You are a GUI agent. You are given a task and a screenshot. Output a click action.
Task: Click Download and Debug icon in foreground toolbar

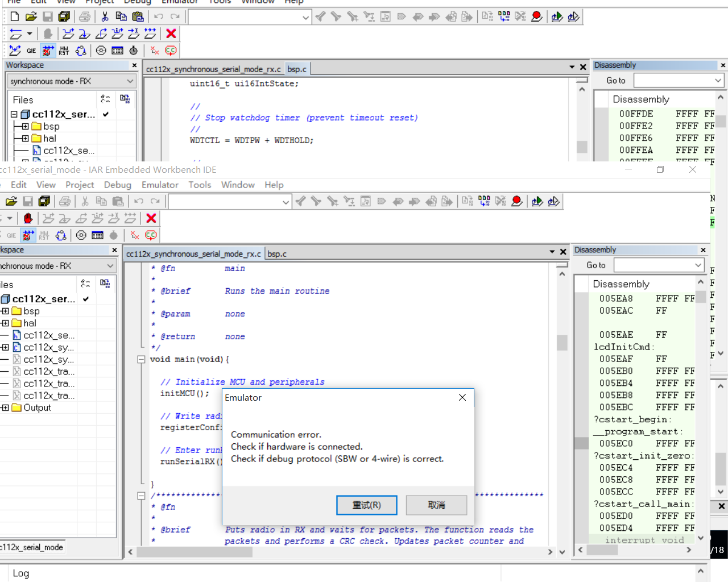pyautogui.click(x=537, y=201)
